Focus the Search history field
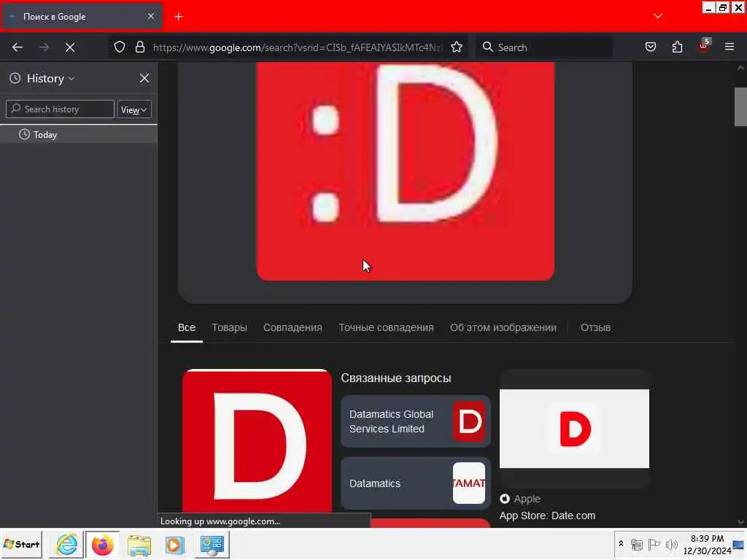Viewport: 747px width, 560px height. pos(60,109)
